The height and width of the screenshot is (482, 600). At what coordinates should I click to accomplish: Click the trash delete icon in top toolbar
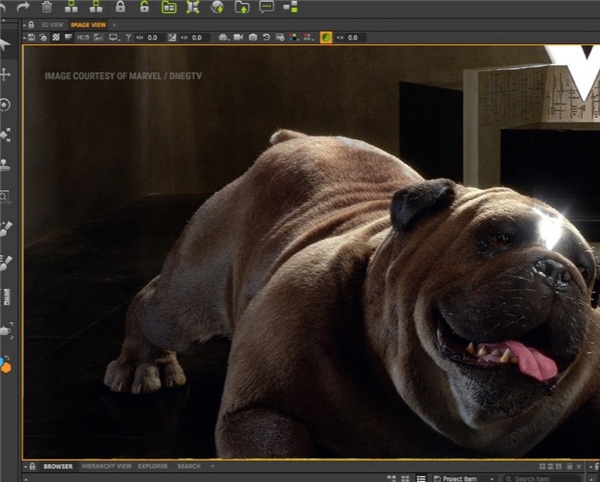pos(47,7)
